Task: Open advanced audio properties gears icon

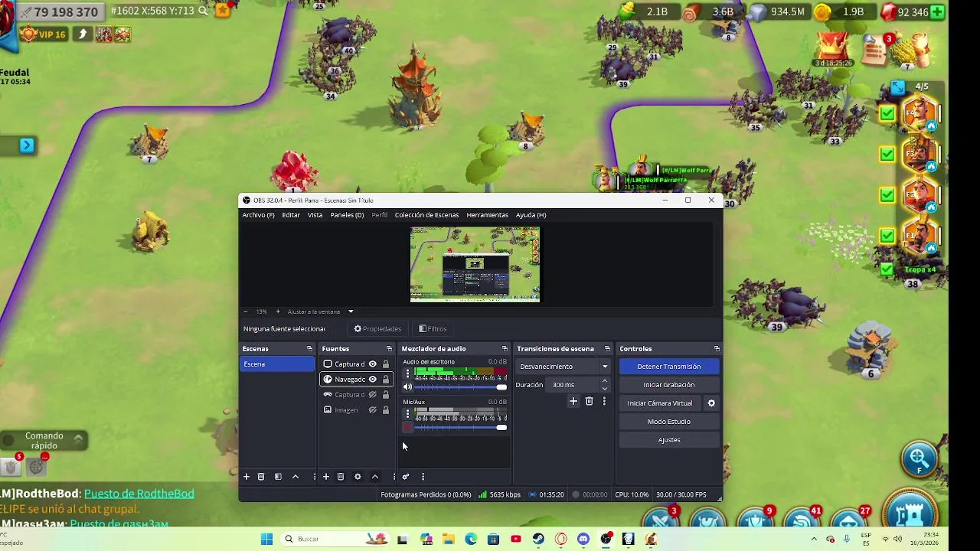Action: [406, 477]
